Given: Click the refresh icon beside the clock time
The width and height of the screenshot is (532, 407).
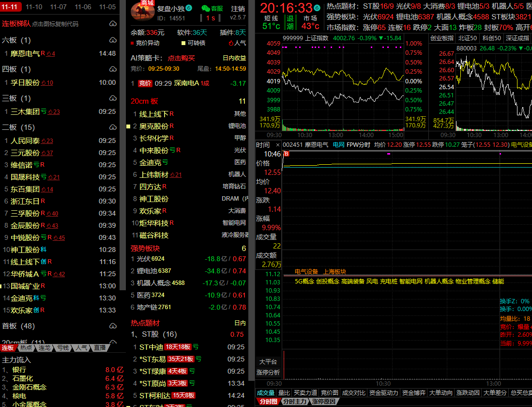Looking at the screenshot, I should click(x=317, y=7).
